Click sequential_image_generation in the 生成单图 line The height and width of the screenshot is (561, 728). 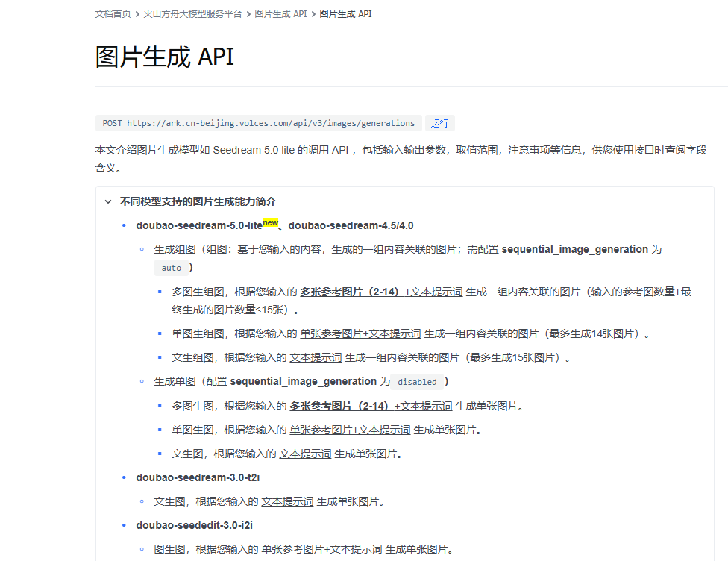(303, 382)
